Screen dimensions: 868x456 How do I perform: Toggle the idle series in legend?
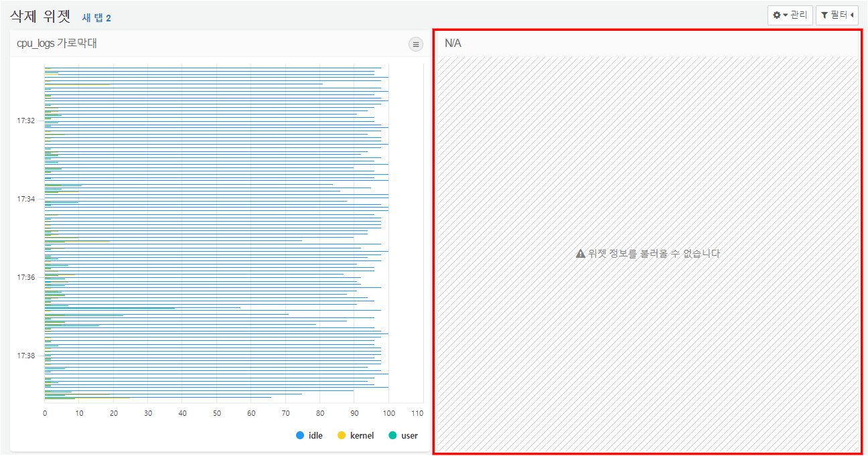[309, 435]
